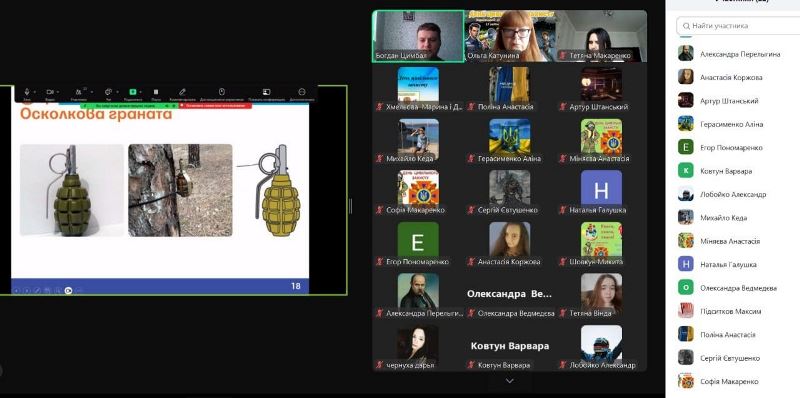800x398 pixels.
Task: Open the More options ellipsis icon
Action: click(x=302, y=92)
